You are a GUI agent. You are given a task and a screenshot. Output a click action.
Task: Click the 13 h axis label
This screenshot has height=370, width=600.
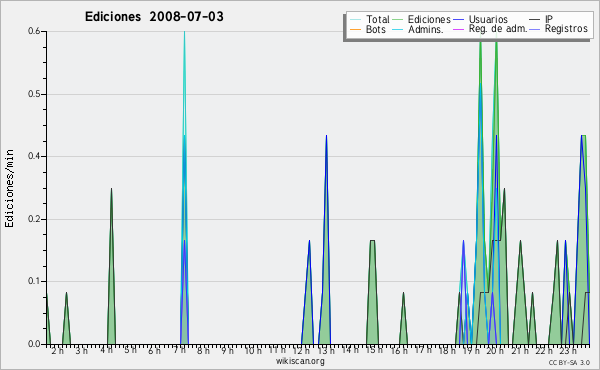coord(326,350)
